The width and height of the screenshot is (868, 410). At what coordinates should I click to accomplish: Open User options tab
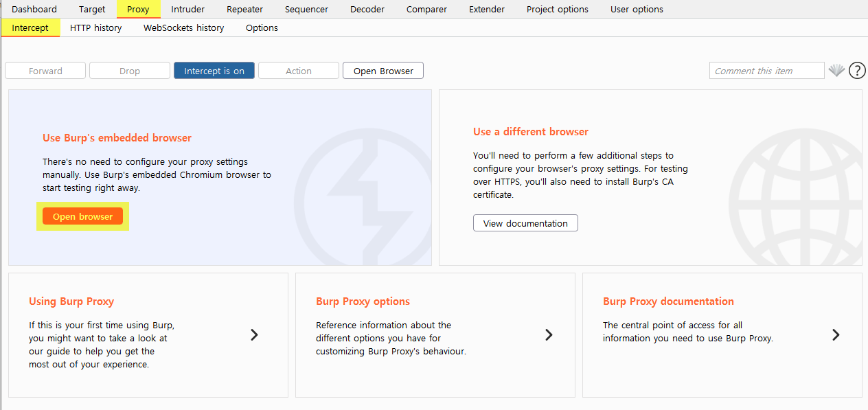(x=637, y=9)
